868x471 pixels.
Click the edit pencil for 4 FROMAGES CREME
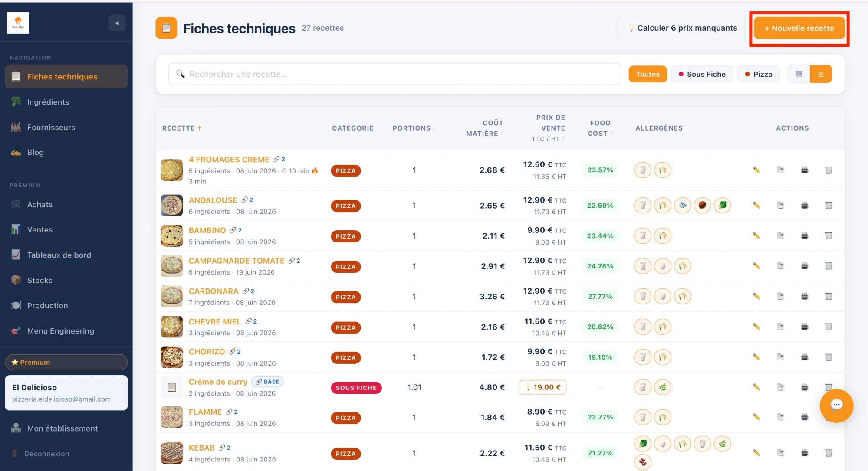pyautogui.click(x=756, y=170)
